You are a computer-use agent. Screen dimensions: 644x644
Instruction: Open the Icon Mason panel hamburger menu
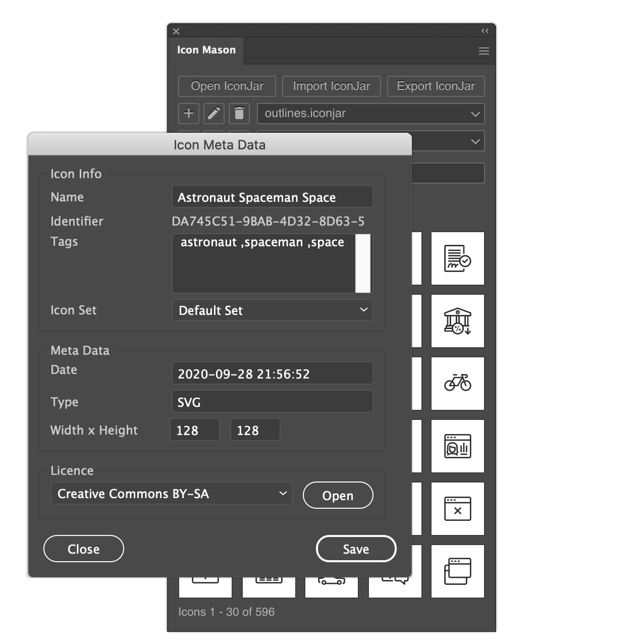click(484, 51)
